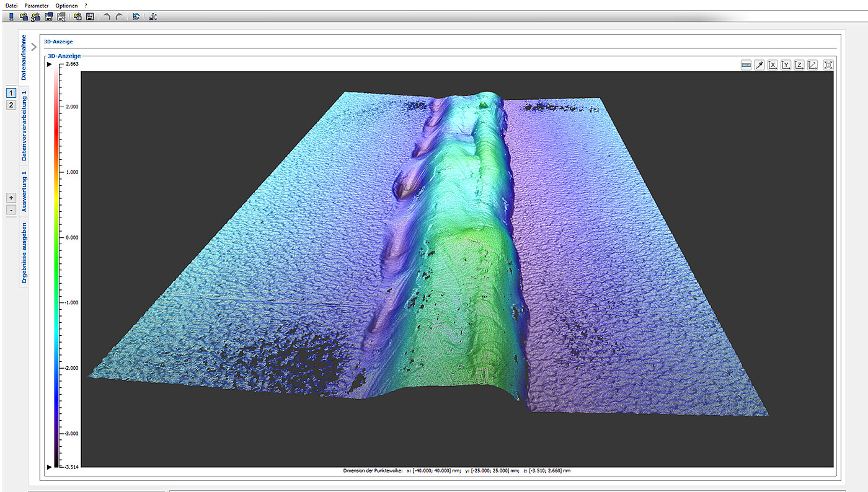Open the Parameter menu
The image size is (868, 492).
coord(36,5)
